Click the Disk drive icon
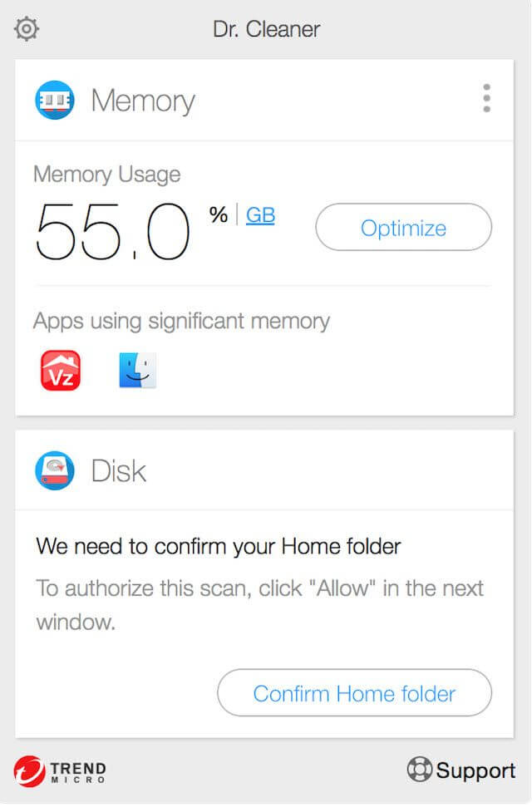The height and width of the screenshot is (807, 532). pos(55,470)
